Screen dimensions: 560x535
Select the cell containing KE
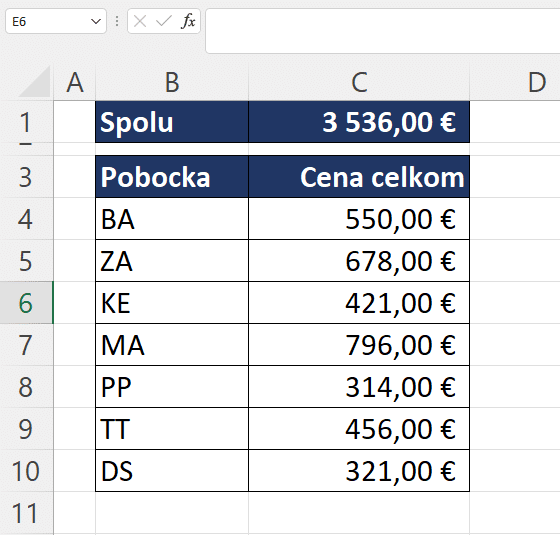pyautogui.click(x=172, y=303)
